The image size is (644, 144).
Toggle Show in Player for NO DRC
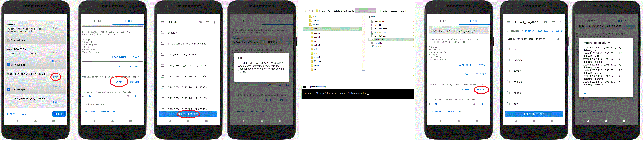[9, 40]
